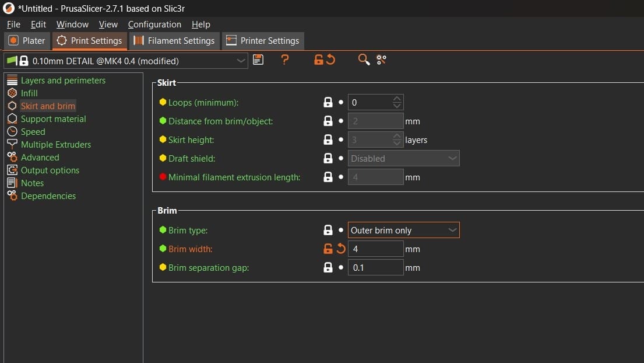This screenshot has height=363, width=644.
Task: Switch to the Printer Settings tab
Action: [x=263, y=41]
